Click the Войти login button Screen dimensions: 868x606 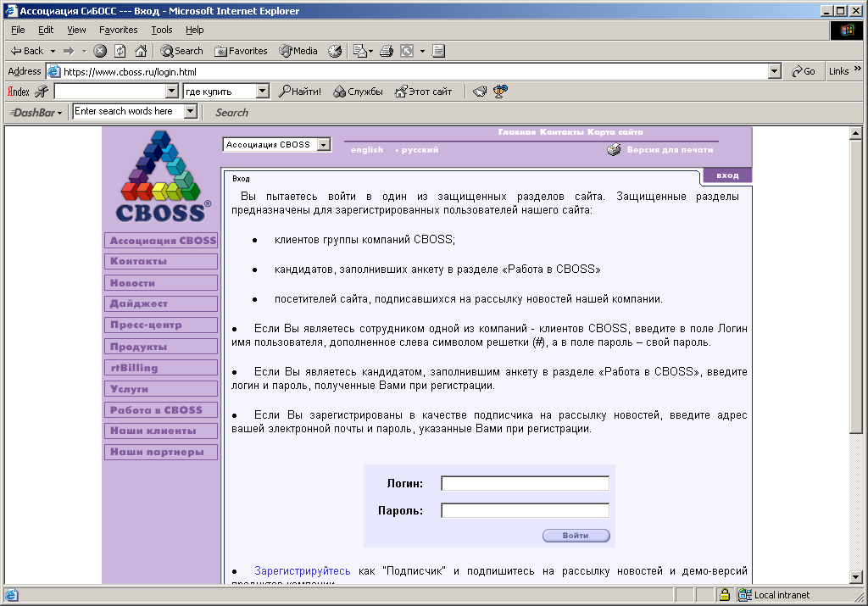(576, 535)
